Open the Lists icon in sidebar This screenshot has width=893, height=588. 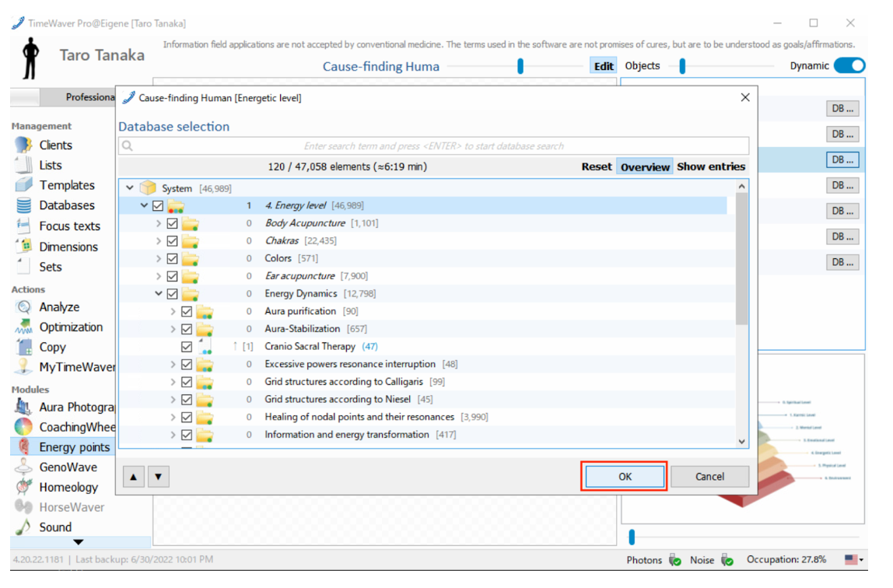tap(24, 166)
